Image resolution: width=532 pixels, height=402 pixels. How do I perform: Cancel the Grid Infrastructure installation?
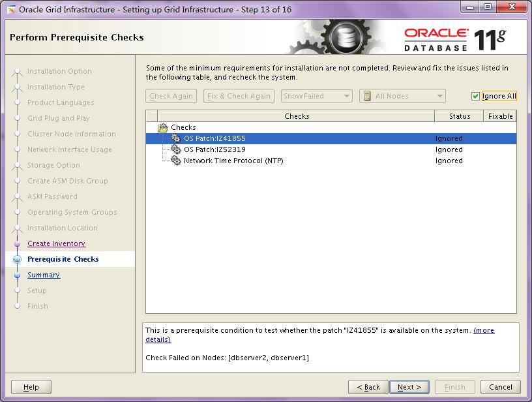point(501,387)
